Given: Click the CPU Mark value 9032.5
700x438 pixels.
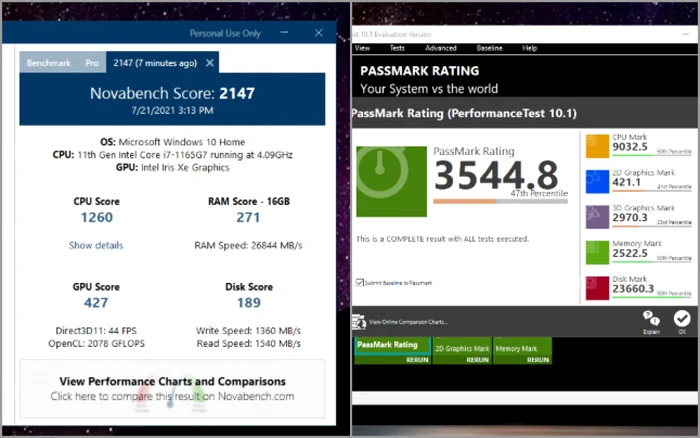Looking at the screenshot, I should tap(630, 147).
